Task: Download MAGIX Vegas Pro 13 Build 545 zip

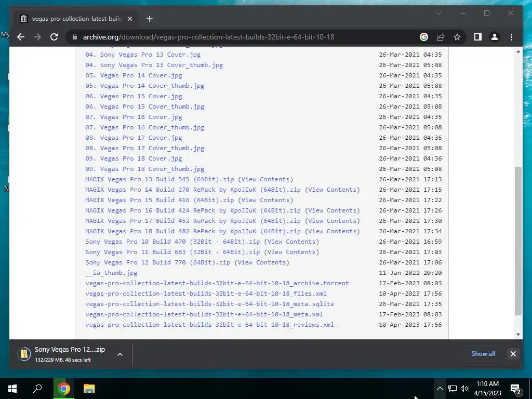Action: (159, 179)
